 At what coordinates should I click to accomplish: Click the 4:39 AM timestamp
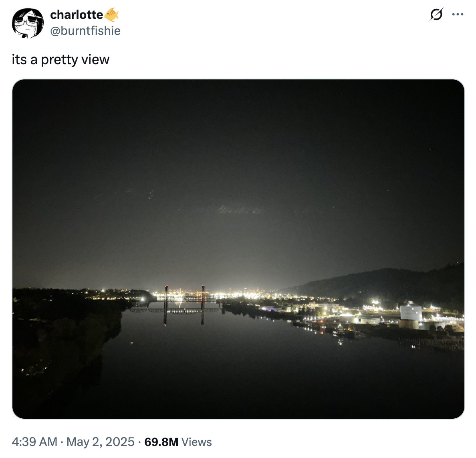[x=34, y=442]
